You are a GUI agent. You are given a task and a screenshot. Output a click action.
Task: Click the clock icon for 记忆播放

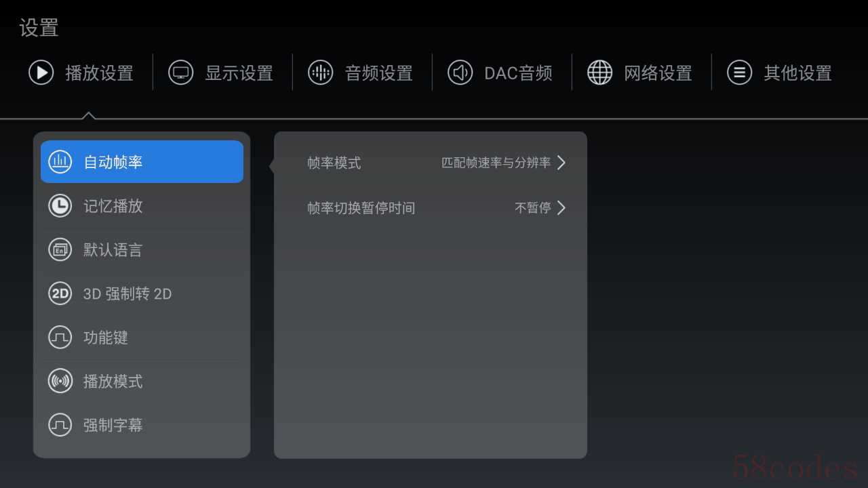[60, 206]
